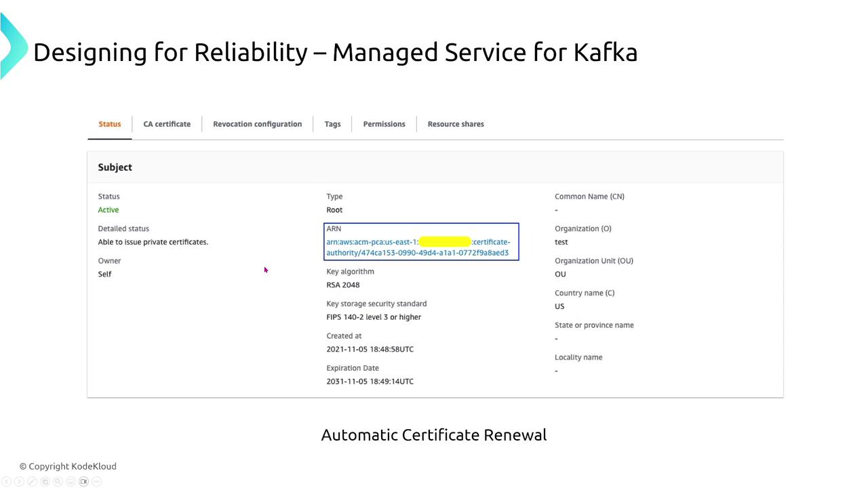Click the Copyright KodeKloud footer text
Screen dimensions: 868x488
pyautogui.click(x=68, y=466)
